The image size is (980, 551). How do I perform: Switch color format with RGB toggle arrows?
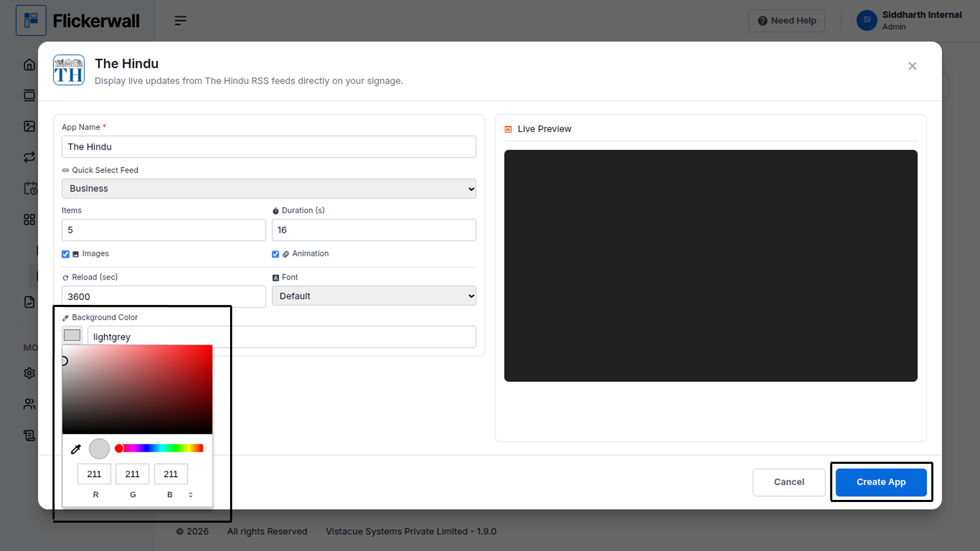[190, 495]
